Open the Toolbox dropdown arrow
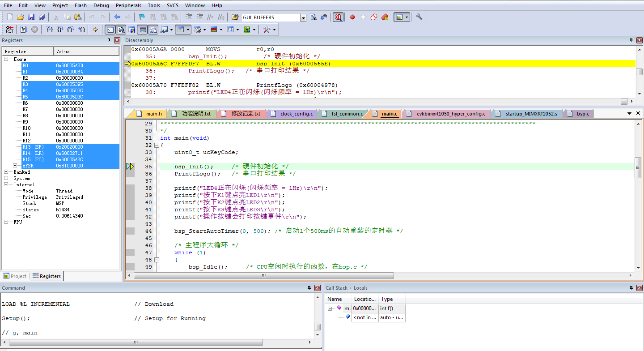The height and width of the screenshot is (351, 644). pos(274,30)
